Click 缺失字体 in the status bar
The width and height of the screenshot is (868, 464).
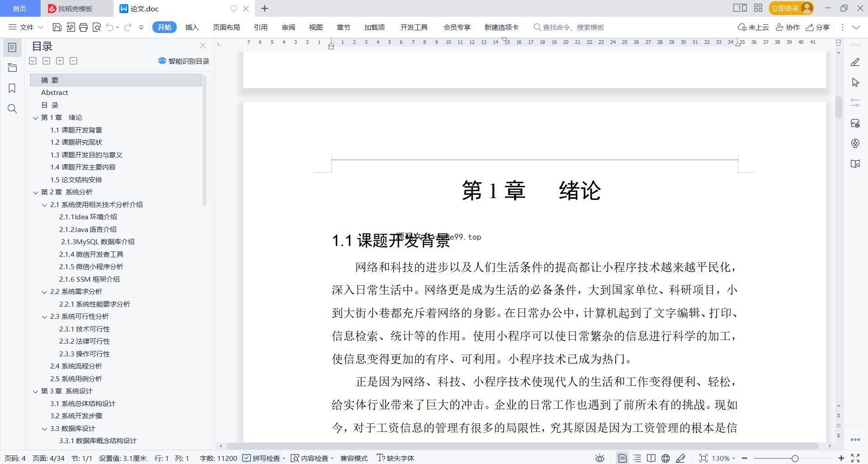(396, 458)
